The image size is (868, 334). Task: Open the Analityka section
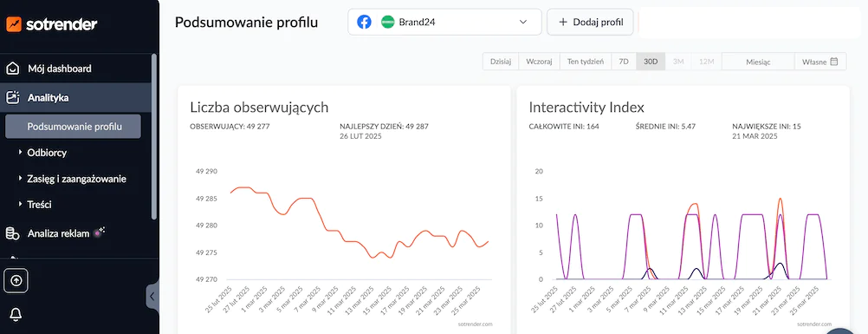click(x=49, y=98)
